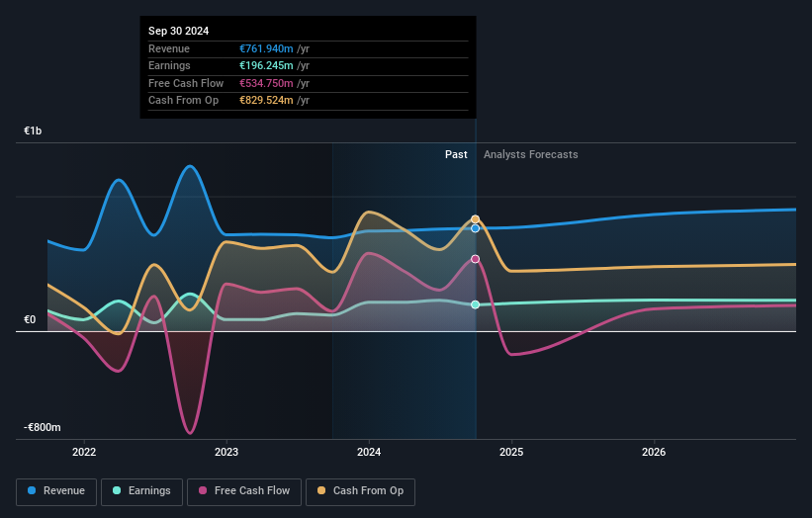
Task: Select the 2024 x-axis label
Action: 369,452
